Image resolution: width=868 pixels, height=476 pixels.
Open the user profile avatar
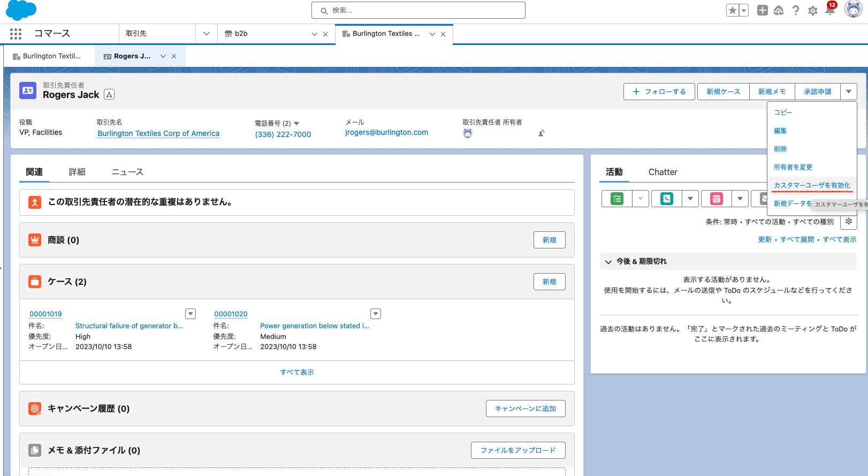[x=853, y=9]
